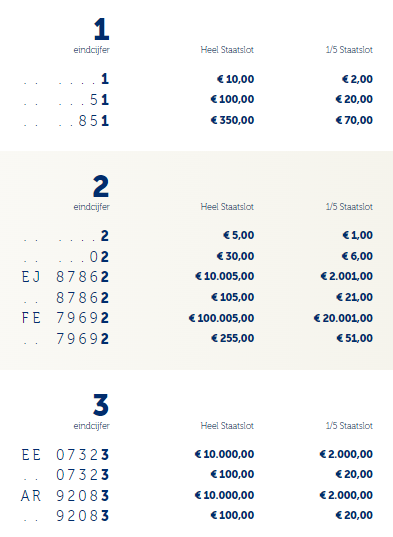The height and width of the screenshot is (537, 393).
Task: Click Heel Staatslot header in section 1
Action: tap(227, 50)
